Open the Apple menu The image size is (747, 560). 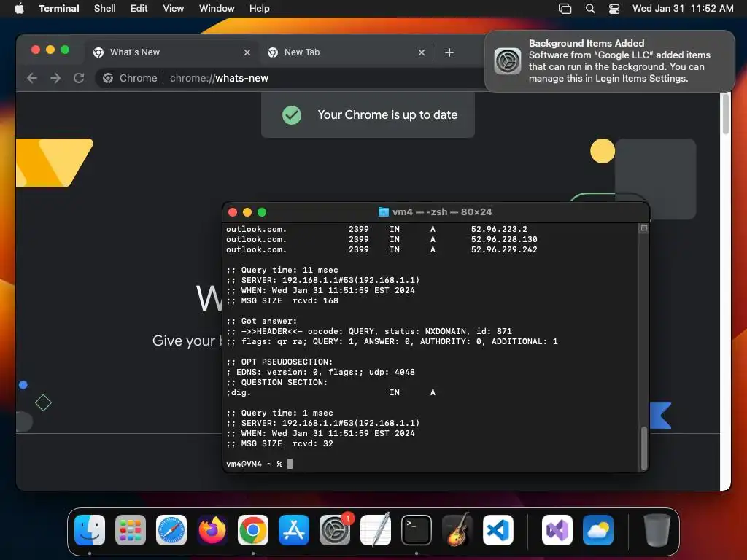19,8
